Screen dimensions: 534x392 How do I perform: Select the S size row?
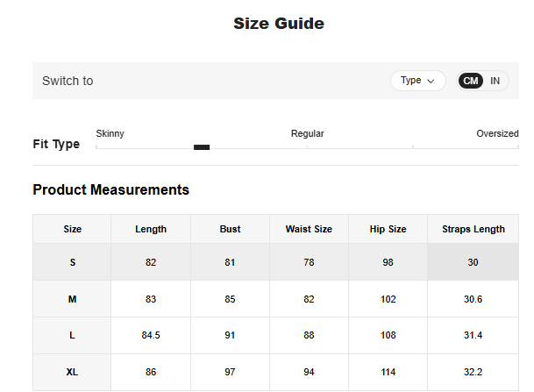pyautogui.click(x=72, y=262)
